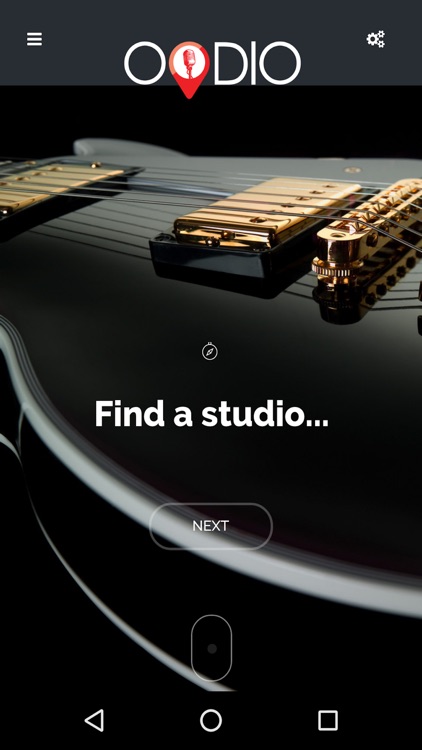Click the OODIO wordmark in the header
Image resolution: width=422 pixels, height=750 pixels.
(212, 64)
